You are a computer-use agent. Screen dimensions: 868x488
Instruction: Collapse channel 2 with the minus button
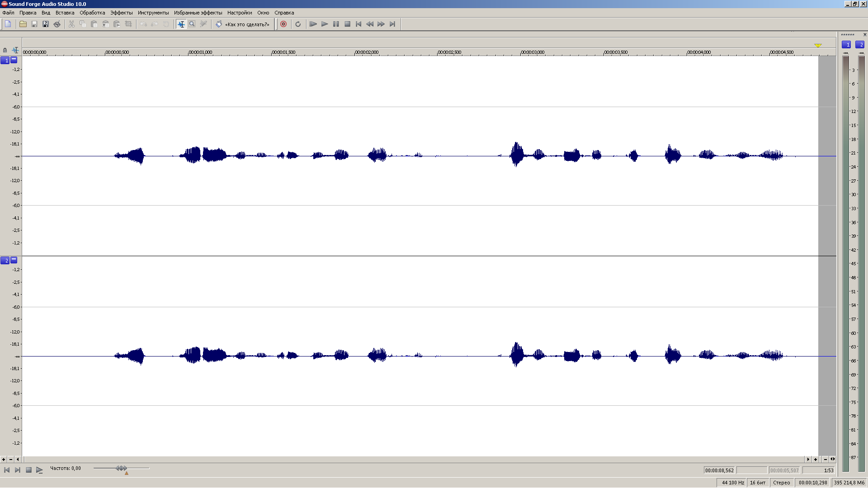(14, 260)
